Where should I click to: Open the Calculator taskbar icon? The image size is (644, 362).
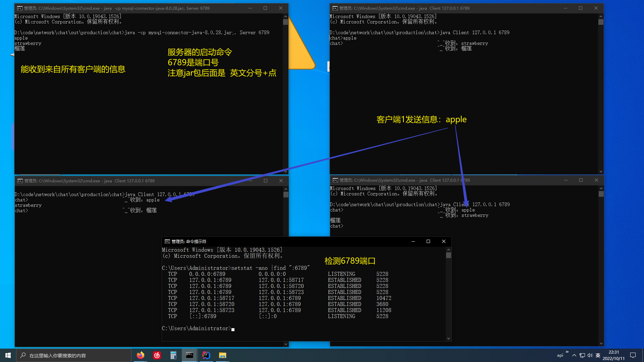(x=173, y=355)
